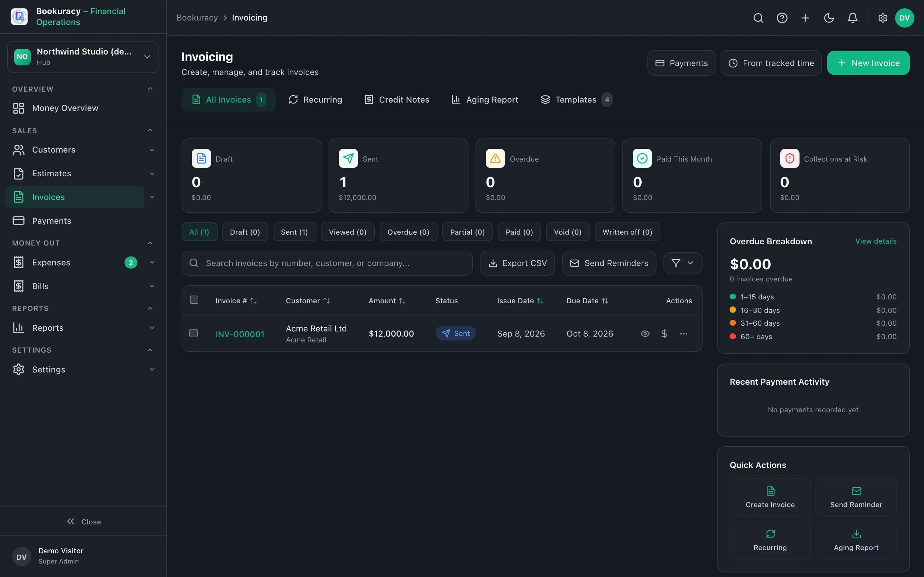
Task: Open the Aging Report tab
Action: click(x=484, y=100)
